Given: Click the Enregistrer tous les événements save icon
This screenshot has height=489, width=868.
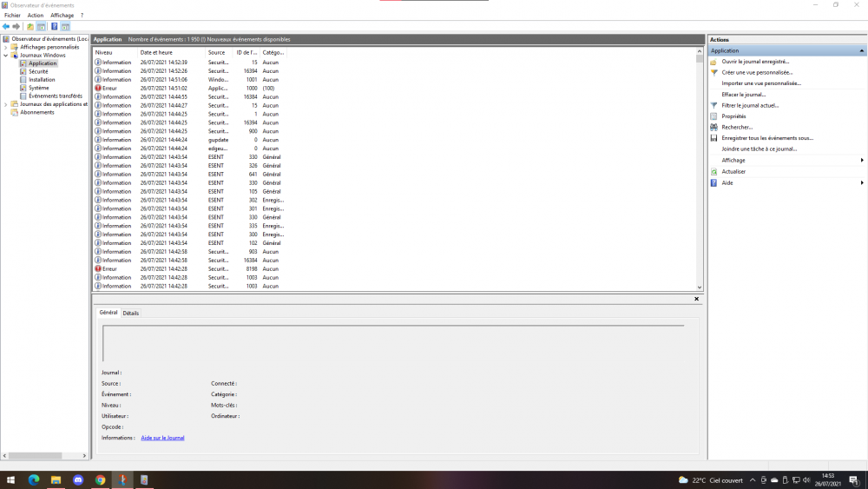Looking at the screenshot, I should (x=714, y=138).
